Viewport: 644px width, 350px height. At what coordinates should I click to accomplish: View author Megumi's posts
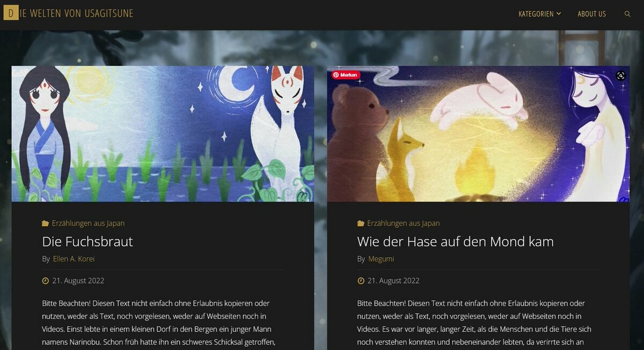point(381,259)
